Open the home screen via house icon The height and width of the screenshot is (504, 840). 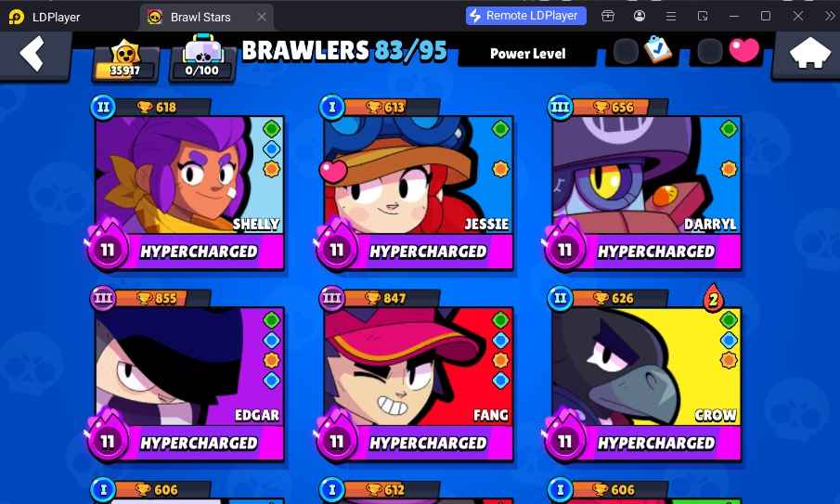pyautogui.click(x=809, y=54)
